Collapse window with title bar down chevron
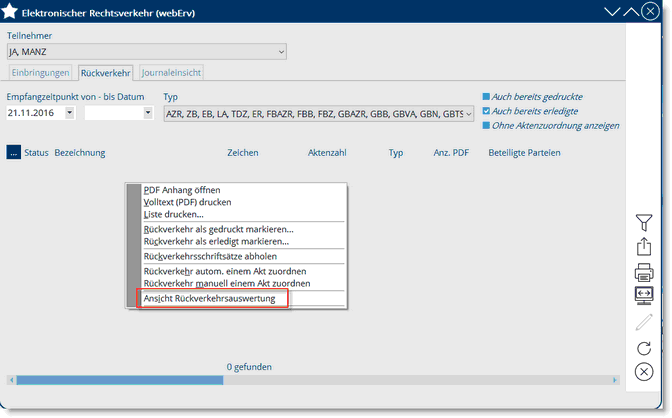Viewport: 672px width, 418px height. [612, 12]
